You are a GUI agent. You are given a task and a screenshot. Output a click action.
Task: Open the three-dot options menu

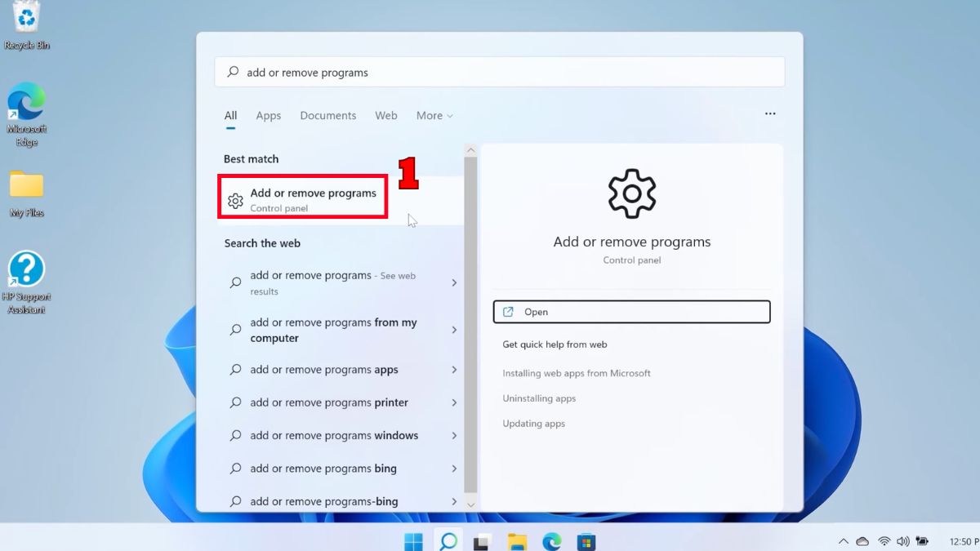point(770,114)
